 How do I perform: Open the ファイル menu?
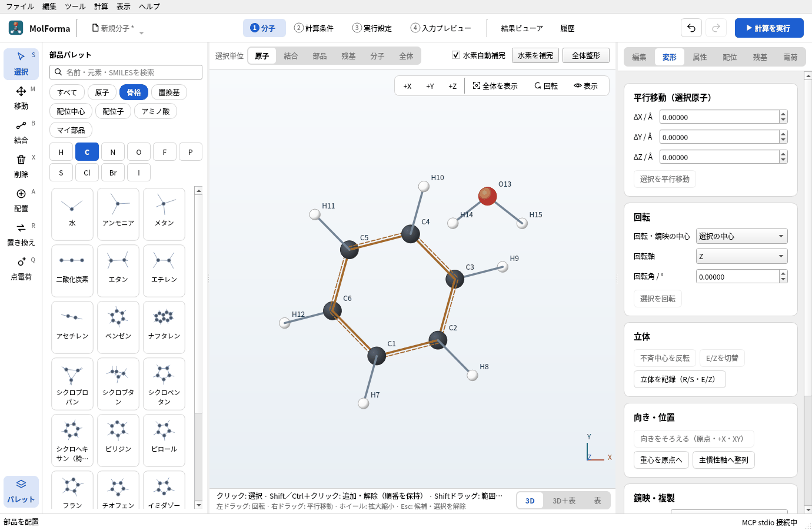(20, 6)
